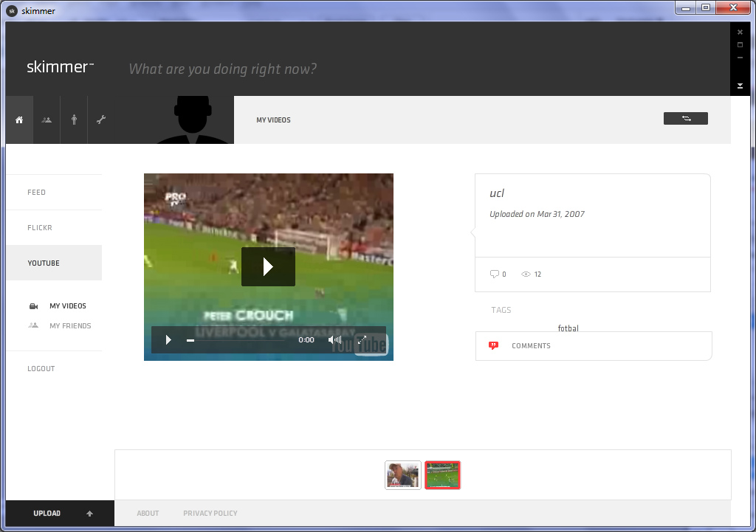The width and height of the screenshot is (756, 532).
Task: Open the profile person icon tab
Action: (x=74, y=120)
